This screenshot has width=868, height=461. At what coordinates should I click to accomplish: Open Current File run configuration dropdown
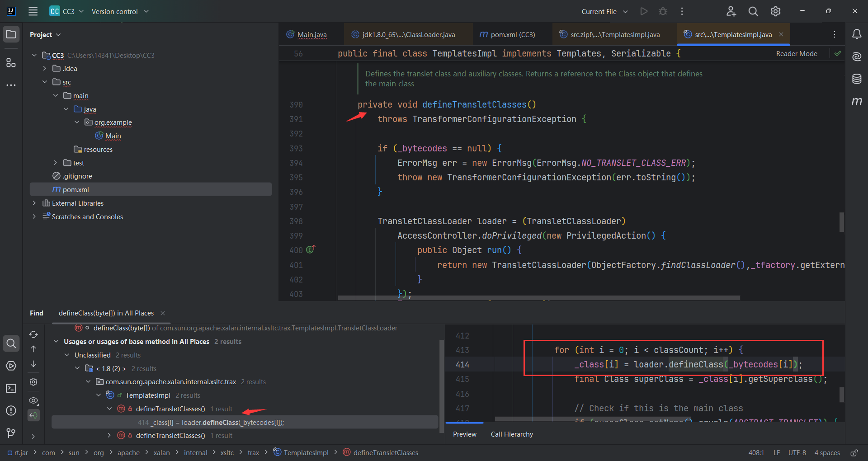tap(604, 11)
